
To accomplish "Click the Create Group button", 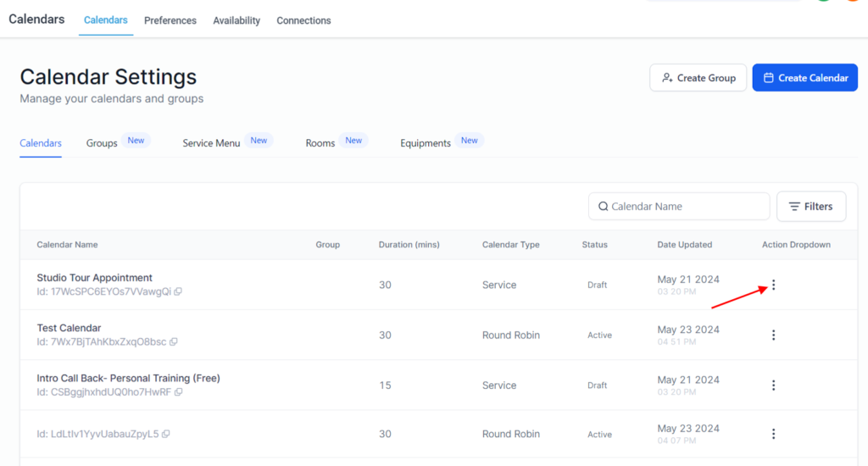I will tap(698, 78).
